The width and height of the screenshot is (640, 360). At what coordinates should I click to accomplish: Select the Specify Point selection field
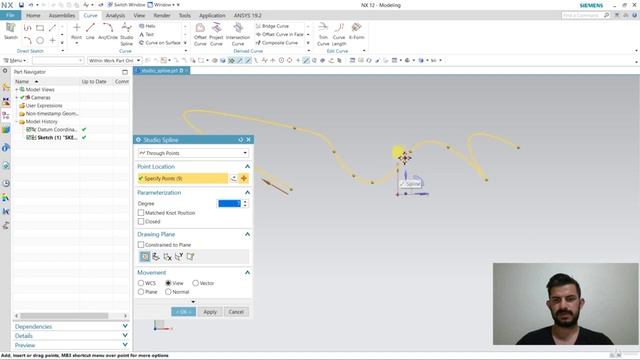(183, 178)
